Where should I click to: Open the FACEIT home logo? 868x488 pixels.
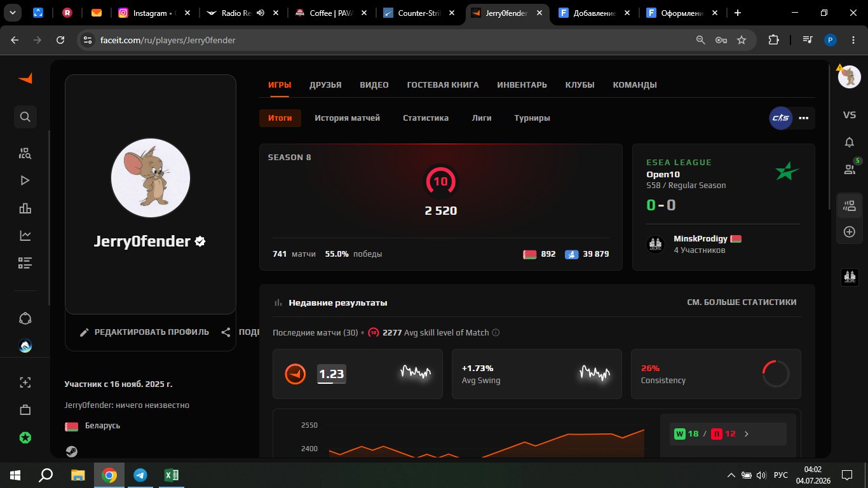(x=25, y=78)
